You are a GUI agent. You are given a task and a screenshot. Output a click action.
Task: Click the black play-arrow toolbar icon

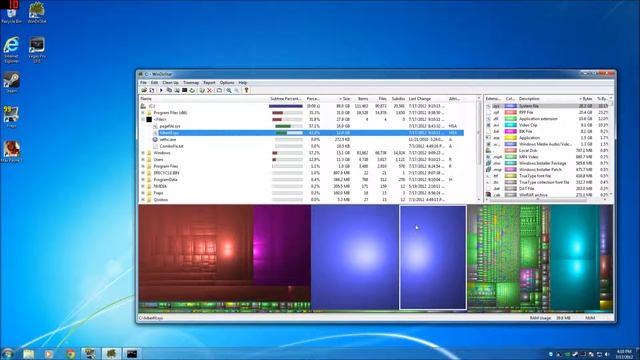161,90
